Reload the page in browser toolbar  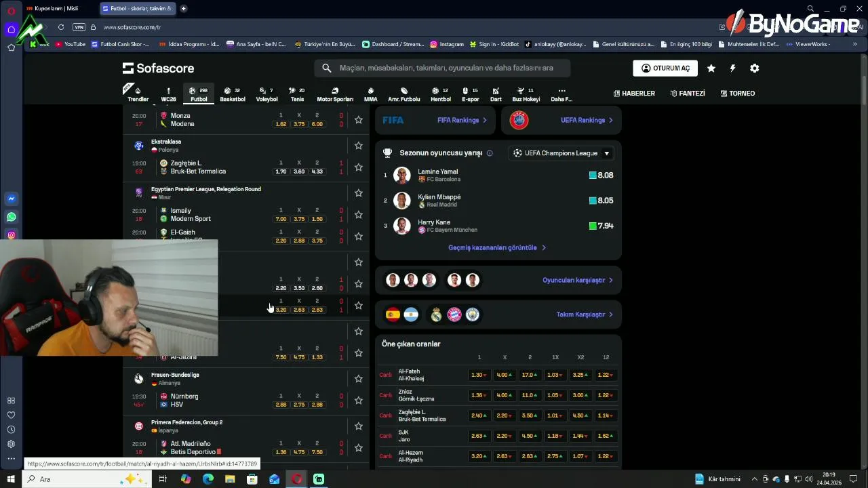[x=61, y=27]
